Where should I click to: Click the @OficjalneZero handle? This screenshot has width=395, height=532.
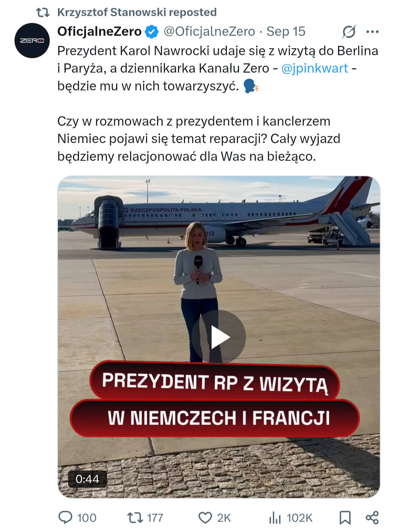209,32
